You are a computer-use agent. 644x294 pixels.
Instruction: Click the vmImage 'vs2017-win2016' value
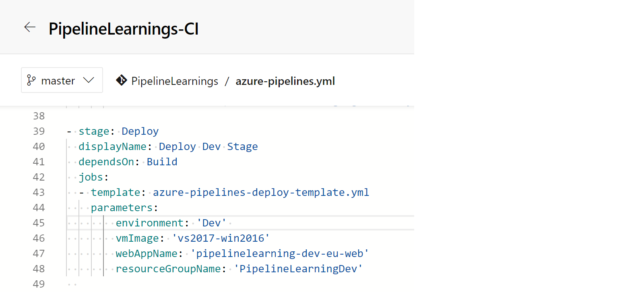221,238
